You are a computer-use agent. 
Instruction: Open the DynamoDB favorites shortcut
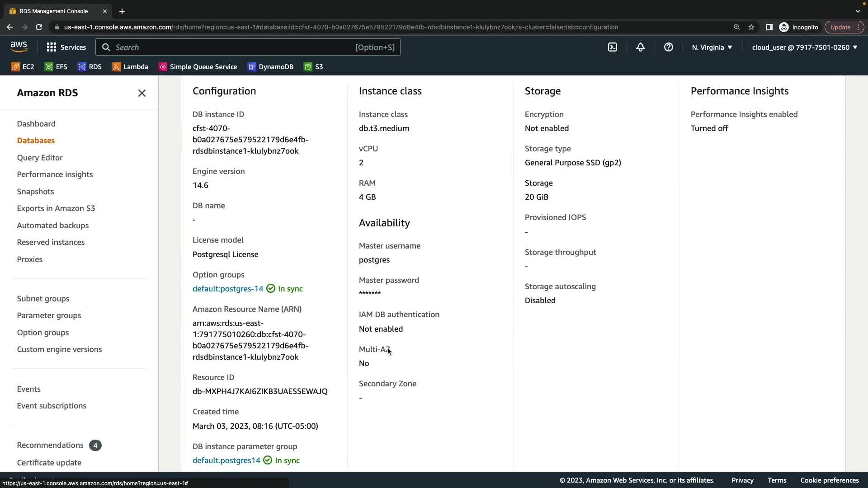[x=270, y=67]
